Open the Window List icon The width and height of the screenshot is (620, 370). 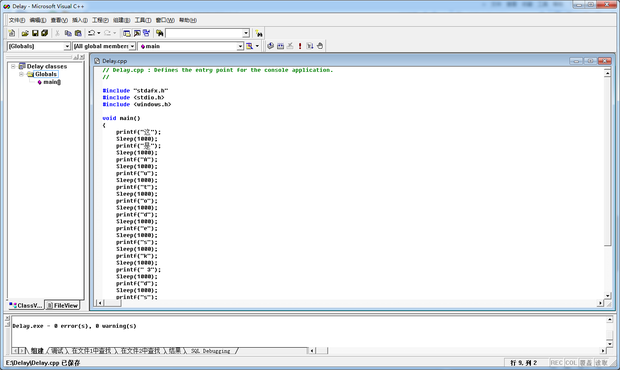tap(147, 33)
